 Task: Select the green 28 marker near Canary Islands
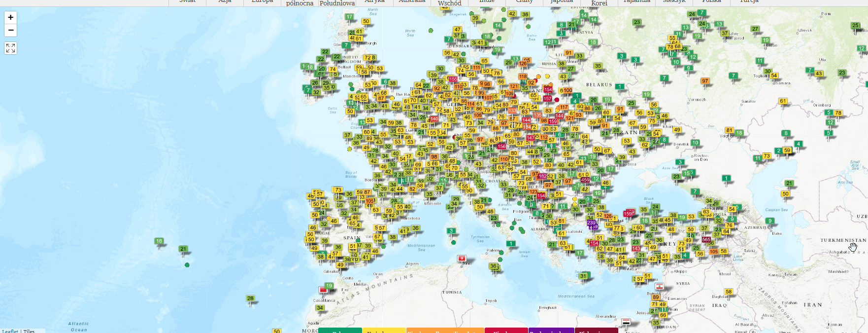pos(251,298)
